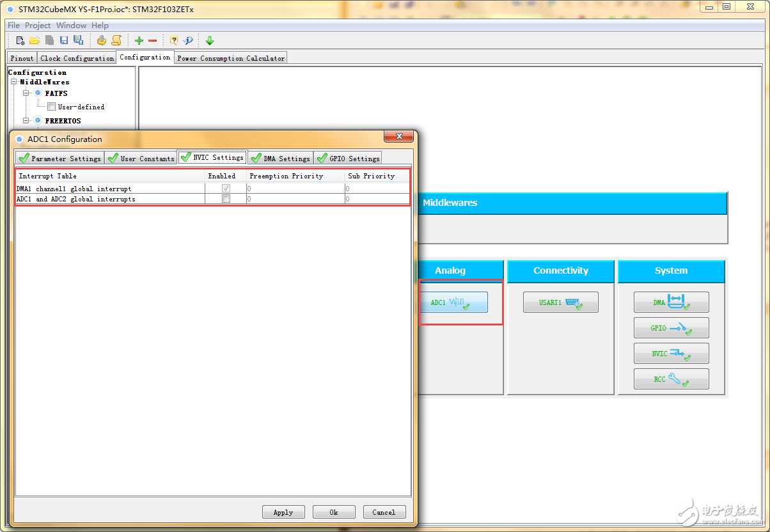This screenshot has width=770, height=532.
Task: Click the Enabled column header
Action: click(x=226, y=176)
